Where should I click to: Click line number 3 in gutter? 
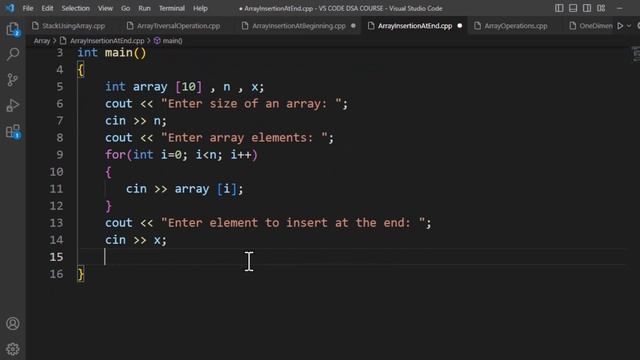tap(60, 53)
